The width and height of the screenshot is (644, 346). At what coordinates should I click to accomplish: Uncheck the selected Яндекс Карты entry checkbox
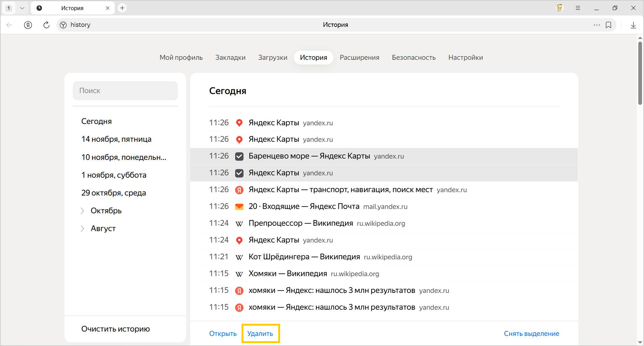(x=239, y=173)
